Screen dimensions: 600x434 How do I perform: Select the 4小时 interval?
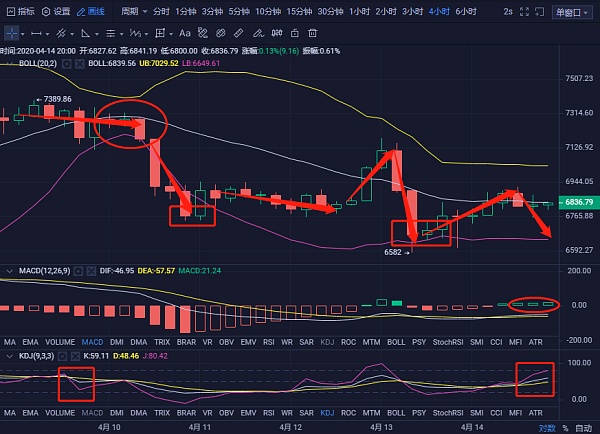pos(439,12)
